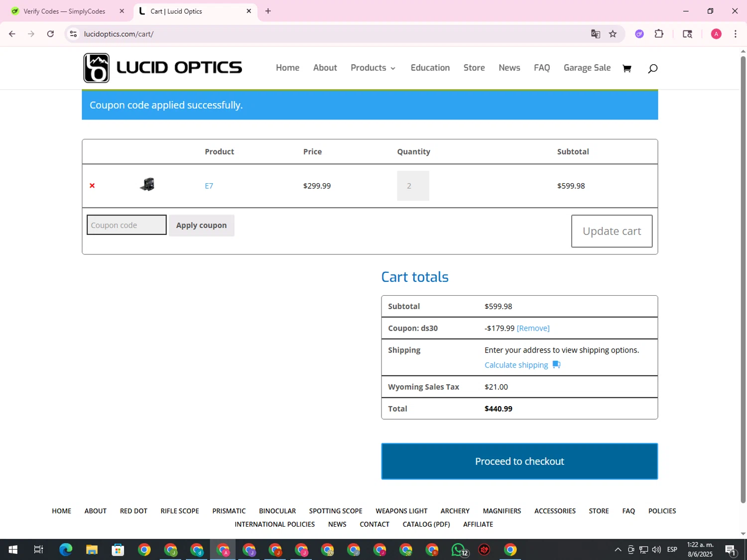Image resolution: width=747 pixels, height=560 pixels.
Task: Close the Verify Codes SimplyCodes tab
Action: pyautogui.click(x=122, y=11)
